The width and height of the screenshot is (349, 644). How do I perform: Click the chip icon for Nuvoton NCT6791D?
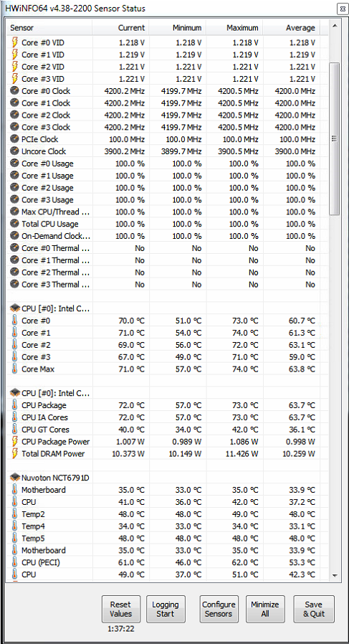pos(15,478)
